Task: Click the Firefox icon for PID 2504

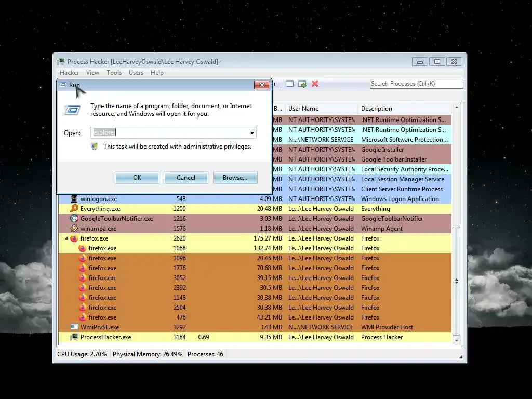Action: [82, 307]
